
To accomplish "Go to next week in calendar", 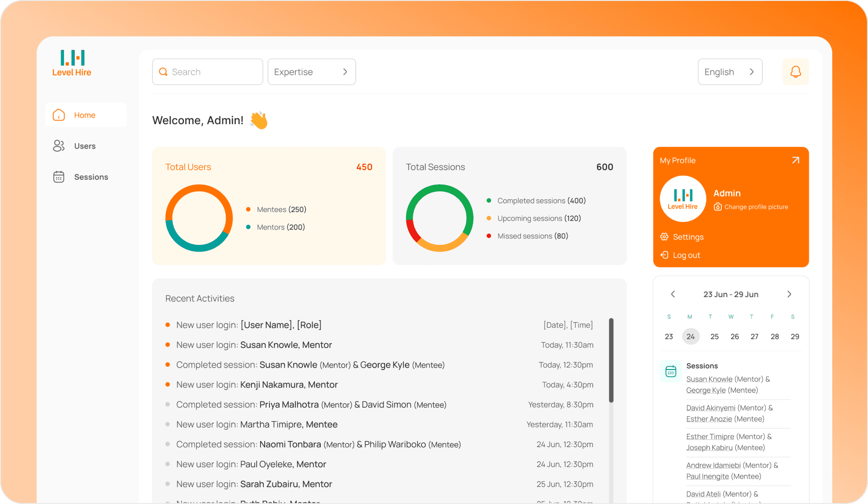I will coord(789,294).
